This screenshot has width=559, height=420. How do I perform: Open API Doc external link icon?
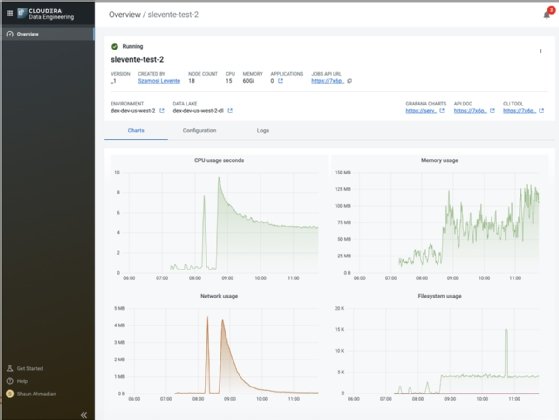pos(492,111)
